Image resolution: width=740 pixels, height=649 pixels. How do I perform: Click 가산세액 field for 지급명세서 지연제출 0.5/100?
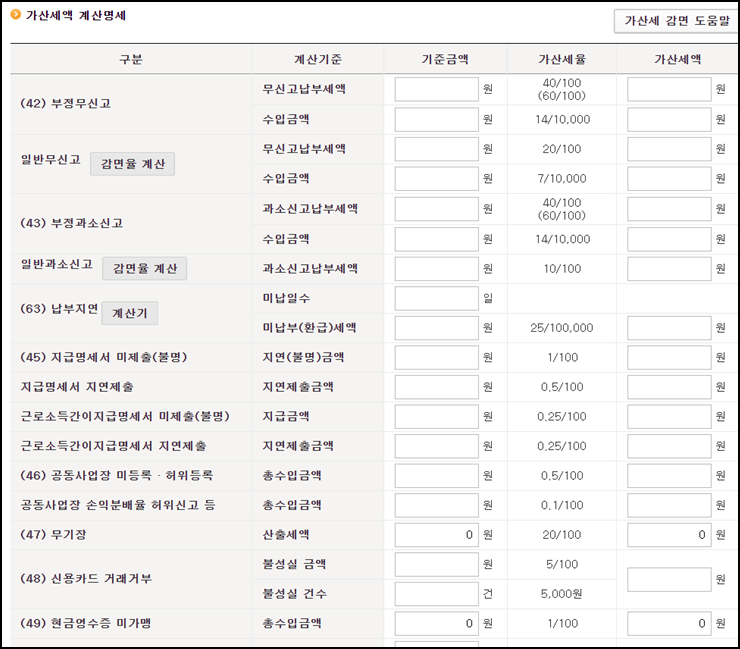pos(669,387)
